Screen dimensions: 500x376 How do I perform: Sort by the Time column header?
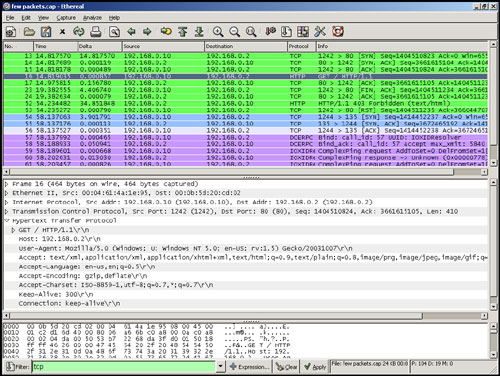[x=55, y=46]
